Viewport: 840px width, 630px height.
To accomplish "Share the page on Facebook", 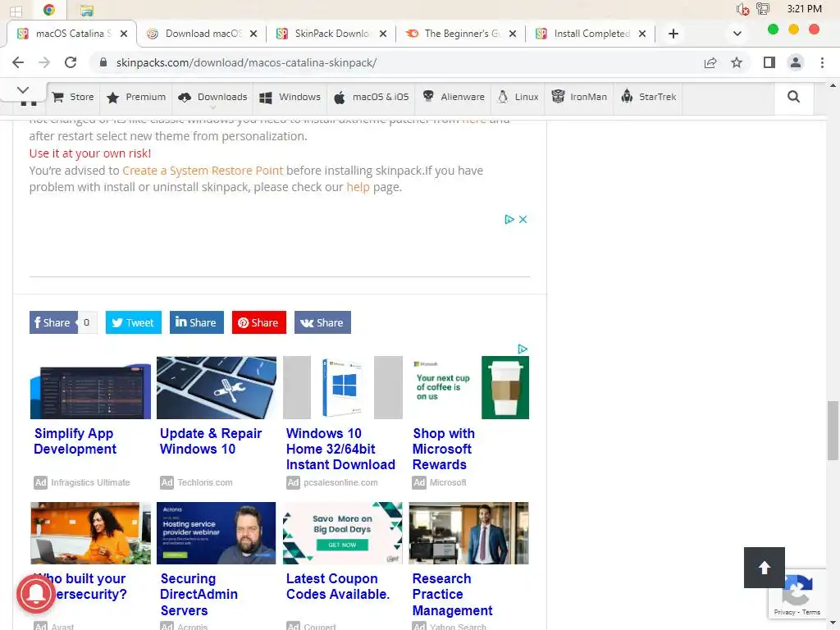I will 53,322.
